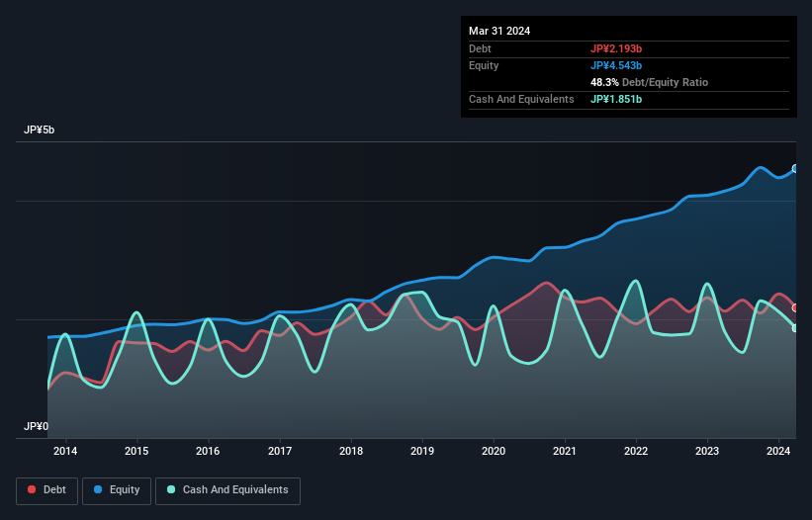
Task: Toggle the Cash And Equivalents legend button
Action: pyautogui.click(x=227, y=490)
